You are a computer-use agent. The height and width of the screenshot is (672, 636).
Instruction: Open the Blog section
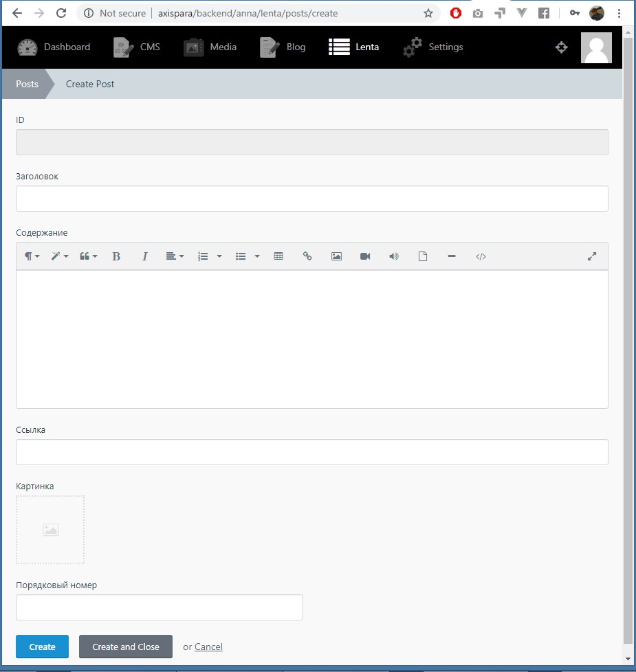(x=283, y=47)
